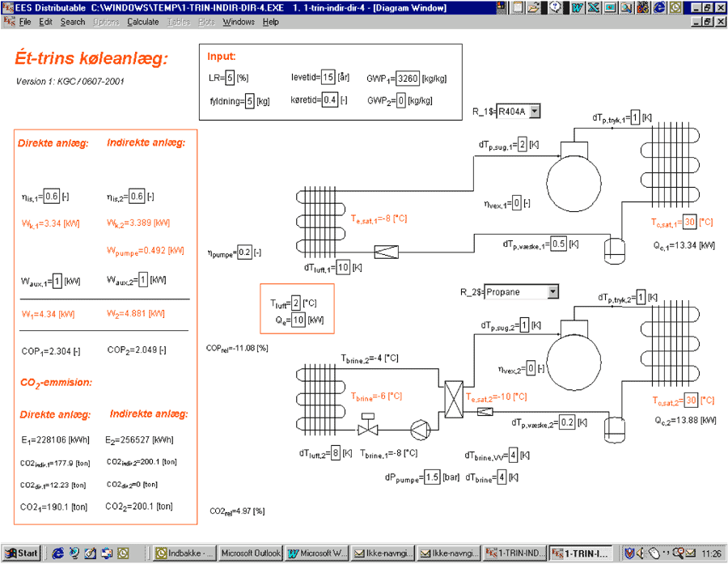Click the speaker volume icon in system tray
The height and width of the screenshot is (564, 728).
pos(640,553)
